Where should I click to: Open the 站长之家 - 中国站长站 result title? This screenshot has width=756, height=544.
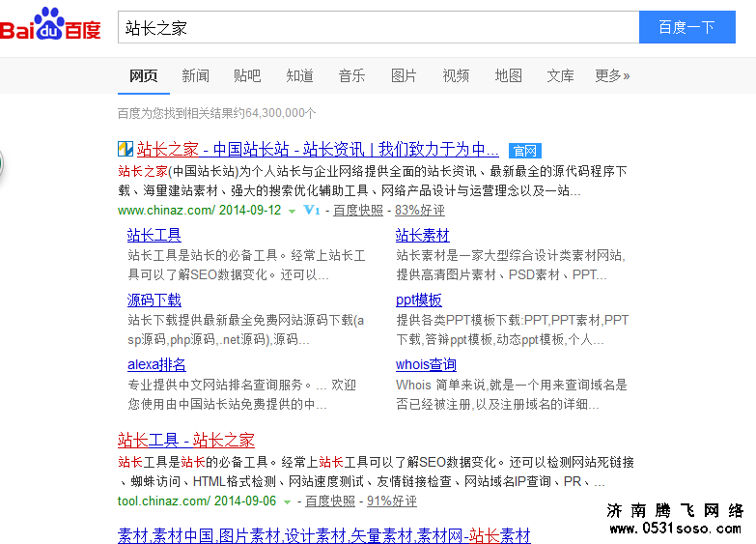318,149
